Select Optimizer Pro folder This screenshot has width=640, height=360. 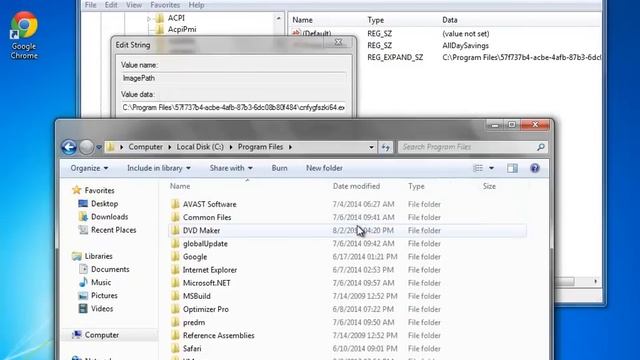tap(206, 309)
